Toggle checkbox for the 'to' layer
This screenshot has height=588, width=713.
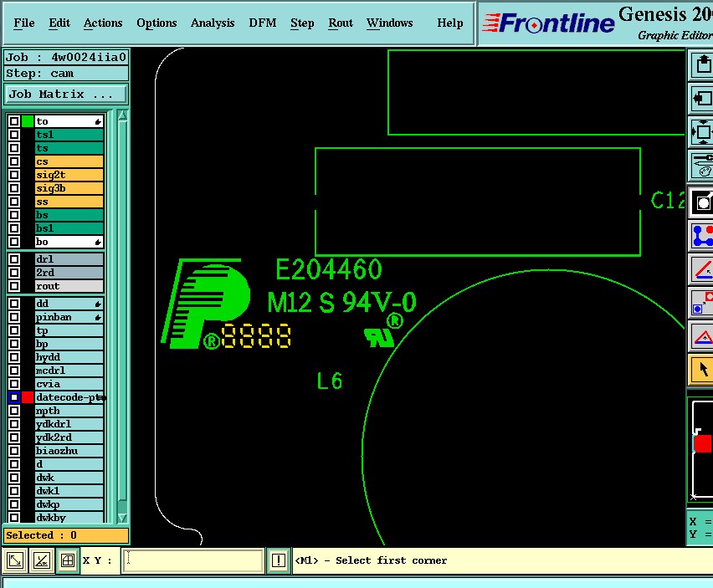click(14, 121)
